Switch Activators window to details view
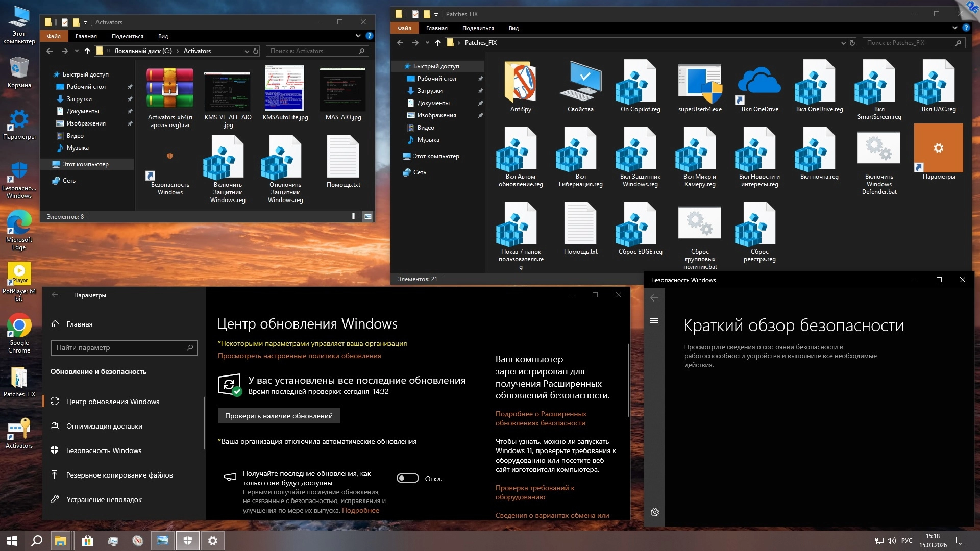This screenshot has height=551, width=980. (356, 217)
